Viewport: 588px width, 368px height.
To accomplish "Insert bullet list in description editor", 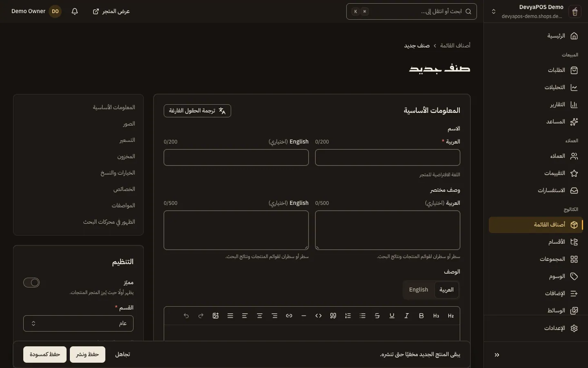I will (x=363, y=316).
